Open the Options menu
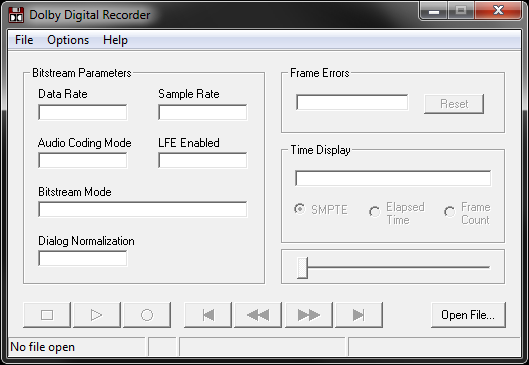The image size is (529, 365). pos(68,40)
